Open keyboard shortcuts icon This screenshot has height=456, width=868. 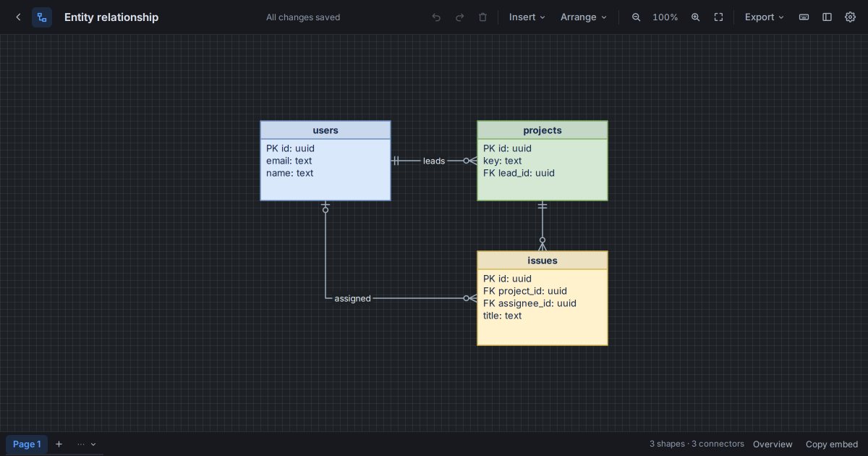click(x=804, y=17)
